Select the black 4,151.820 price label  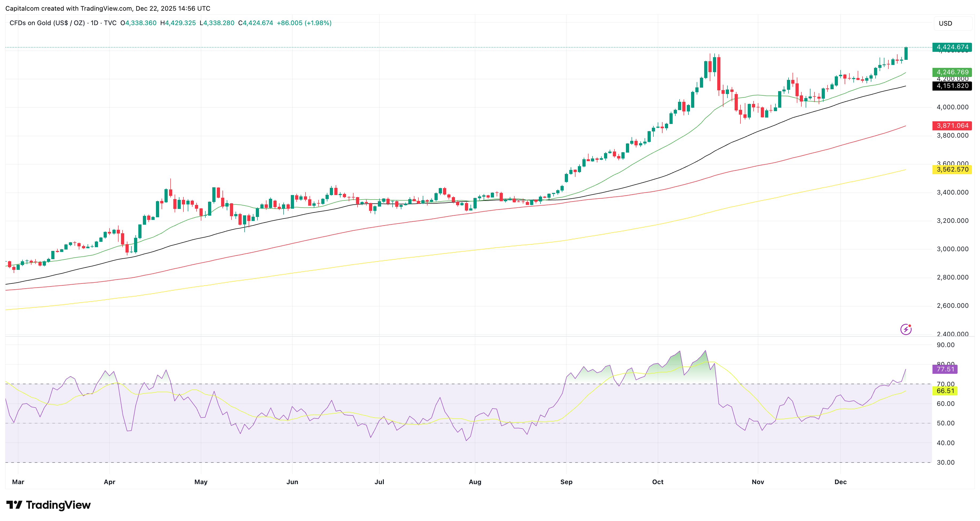[x=952, y=86]
